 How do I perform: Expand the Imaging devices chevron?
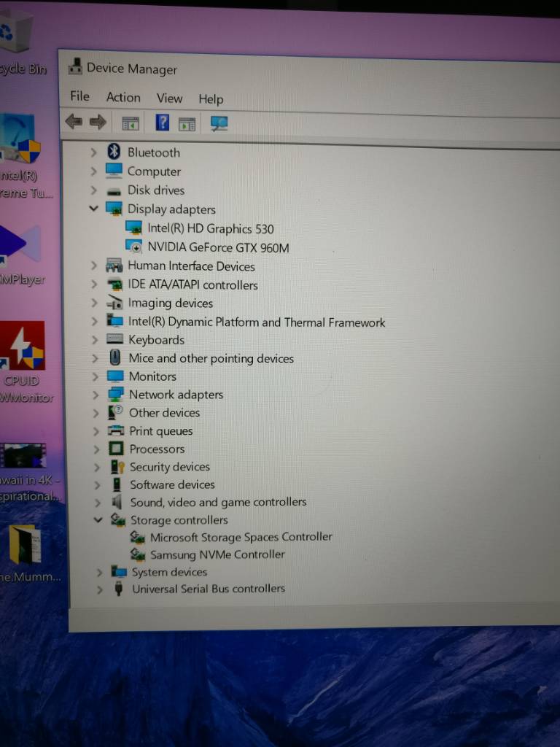pos(94,303)
